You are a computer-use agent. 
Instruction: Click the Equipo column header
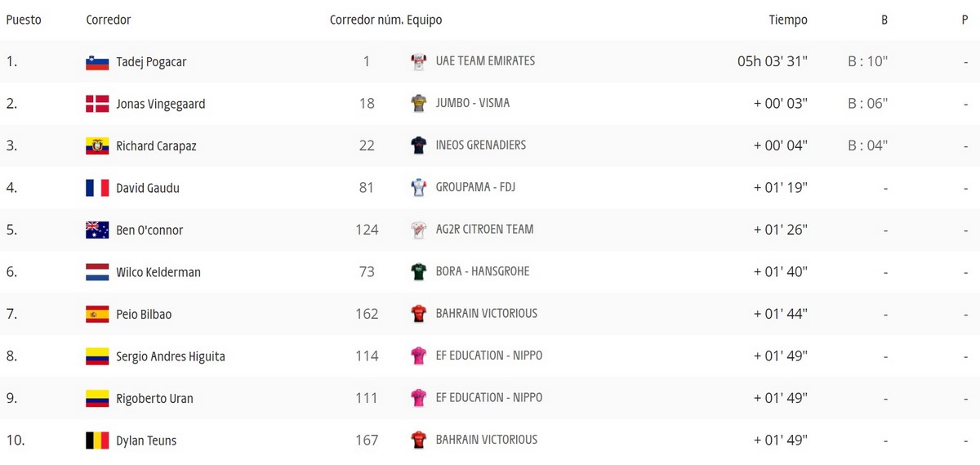coord(425,20)
